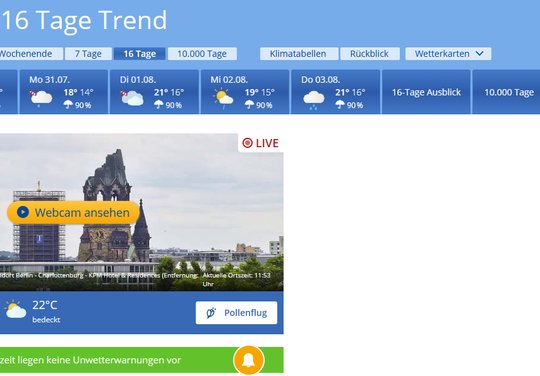Open the 10.000 Tage tab
This screenshot has width=540, height=376.
point(202,54)
